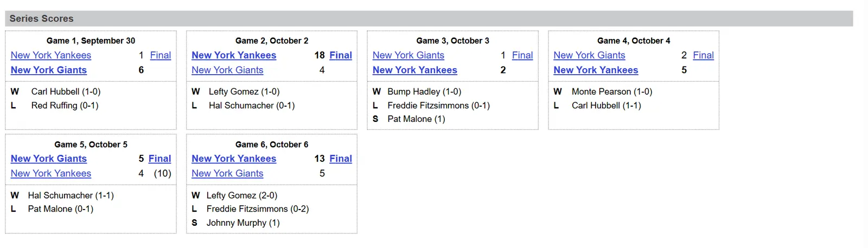Select New York Yankees in Game 6
The height and width of the screenshot is (248, 868).
pyautogui.click(x=234, y=159)
